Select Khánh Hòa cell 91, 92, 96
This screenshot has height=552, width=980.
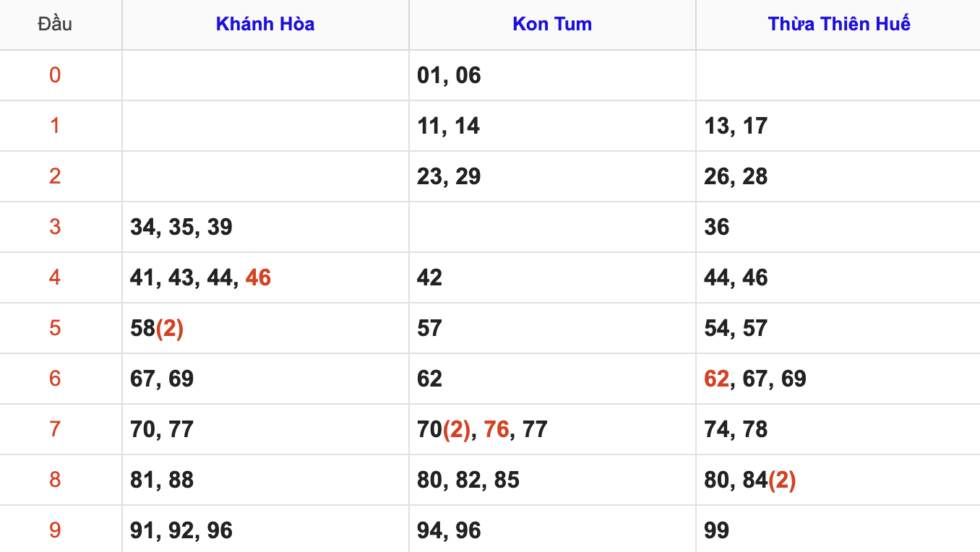click(181, 530)
